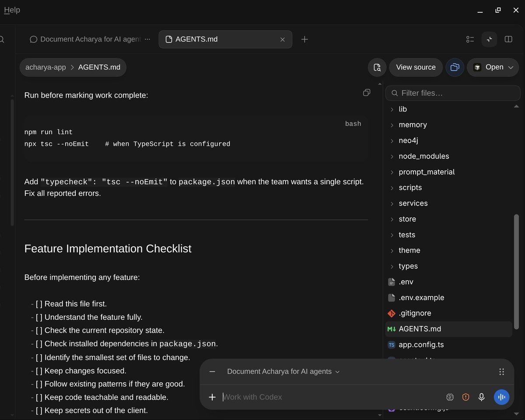Click the Feature Implementation Checklist heading
Viewport: 525px width, 420px height.
[x=108, y=248]
